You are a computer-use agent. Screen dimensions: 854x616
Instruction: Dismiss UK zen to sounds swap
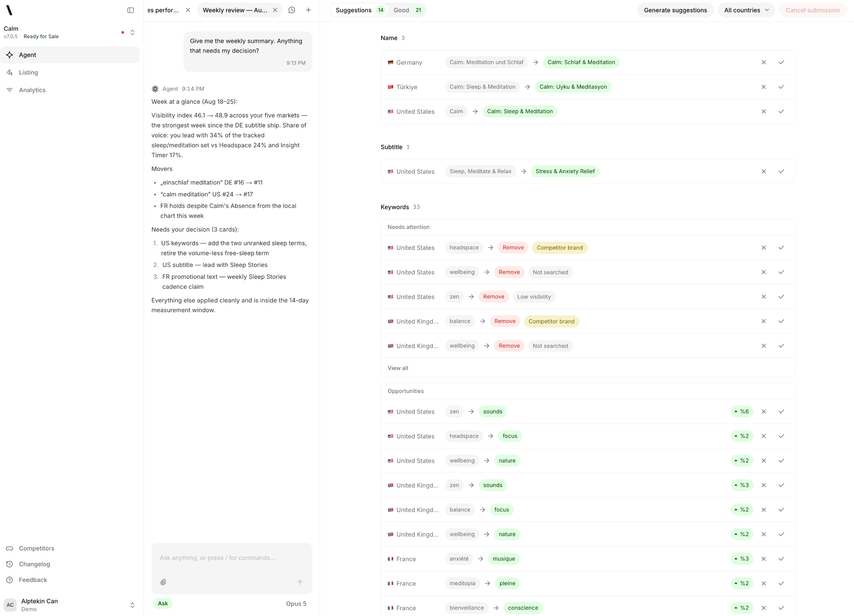click(x=764, y=485)
